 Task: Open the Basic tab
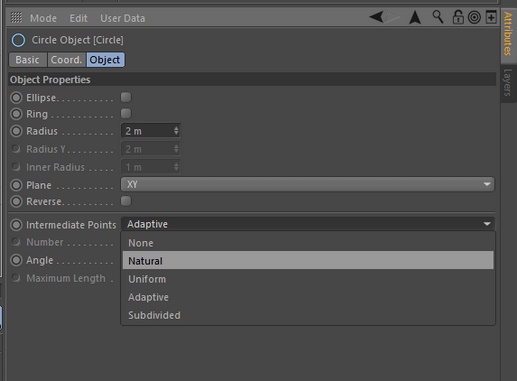(28, 60)
